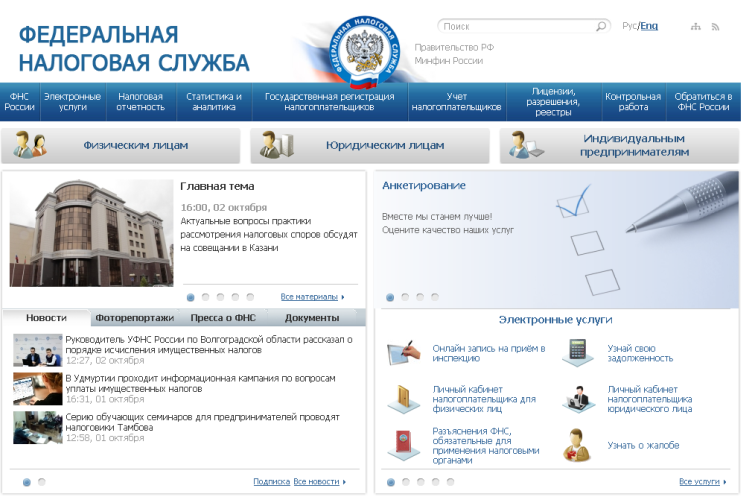Click the building photo in Главная тема

(91, 232)
